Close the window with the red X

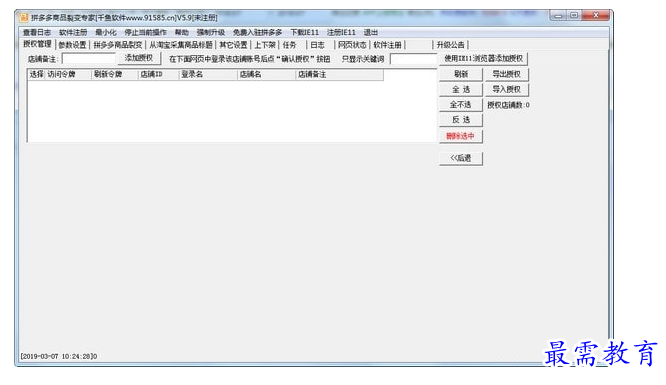596,16
